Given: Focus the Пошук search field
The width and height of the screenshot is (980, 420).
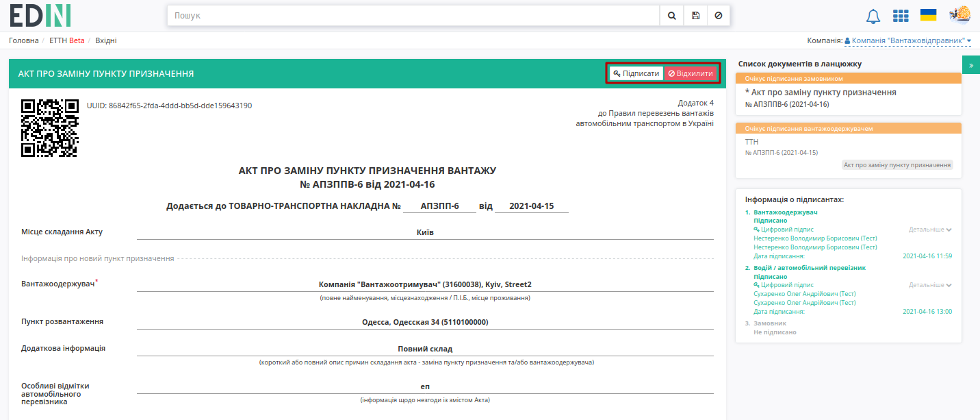Looking at the screenshot, I should pyautogui.click(x=413, y=15).
